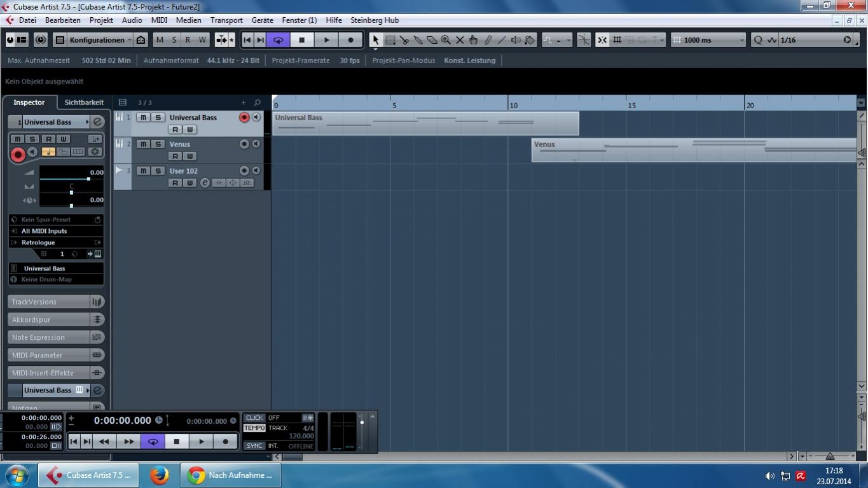868x488 pixels.
Task: Click Stop in the top toolbar
Action: 302,40
